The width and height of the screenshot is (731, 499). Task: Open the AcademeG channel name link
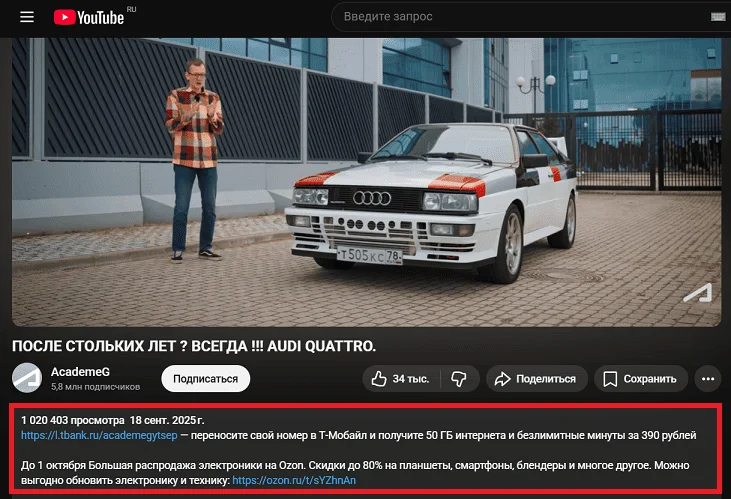click(80, 372)
